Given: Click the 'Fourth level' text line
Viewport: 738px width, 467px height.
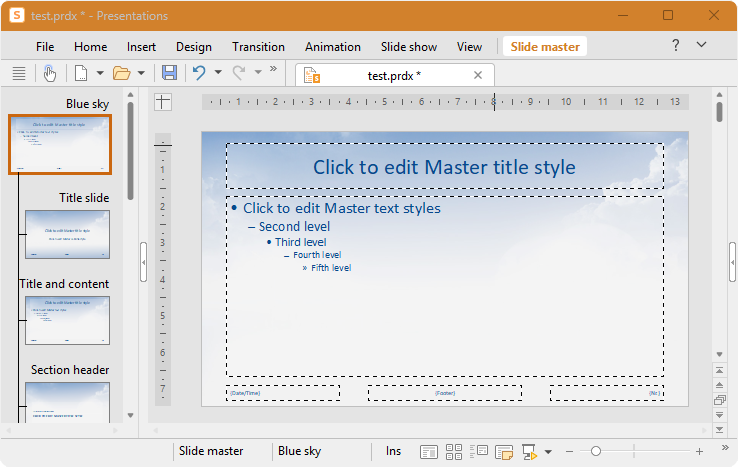Looking at the screenshot, I should pyautogui.click(x=317, y=255).
